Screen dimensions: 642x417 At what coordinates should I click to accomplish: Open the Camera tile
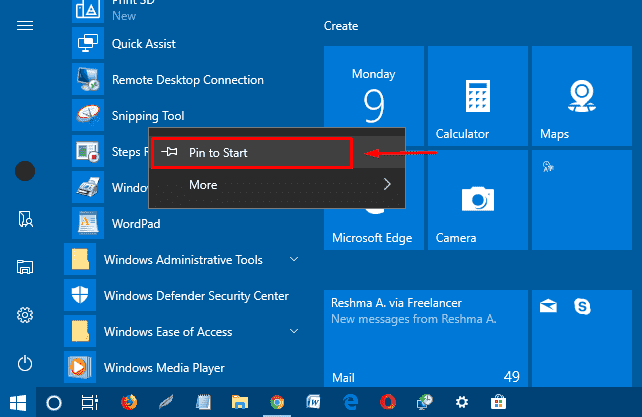tap(478, 200)
